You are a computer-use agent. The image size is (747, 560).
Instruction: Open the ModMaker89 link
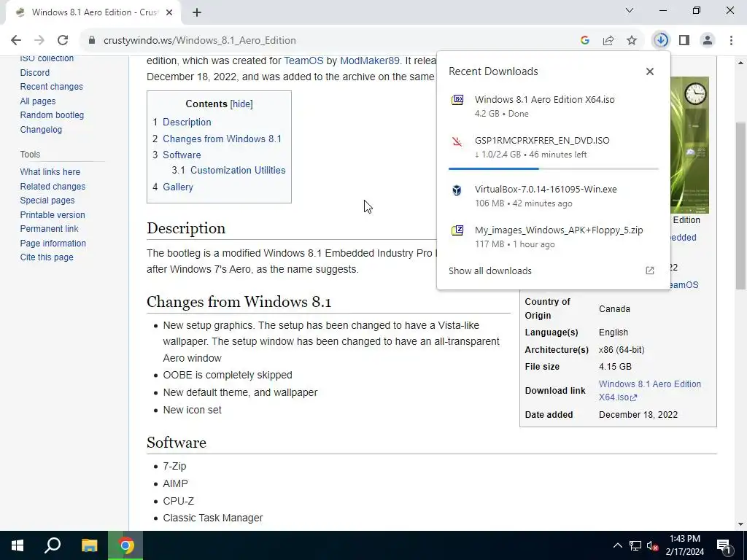tap(370, 61)
